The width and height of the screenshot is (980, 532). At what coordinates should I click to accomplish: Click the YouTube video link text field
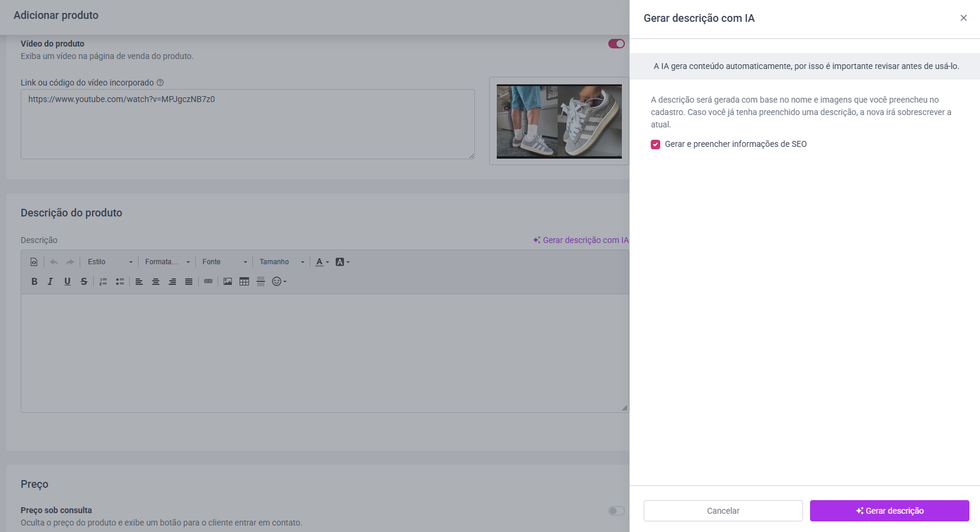tap(248, 124)
